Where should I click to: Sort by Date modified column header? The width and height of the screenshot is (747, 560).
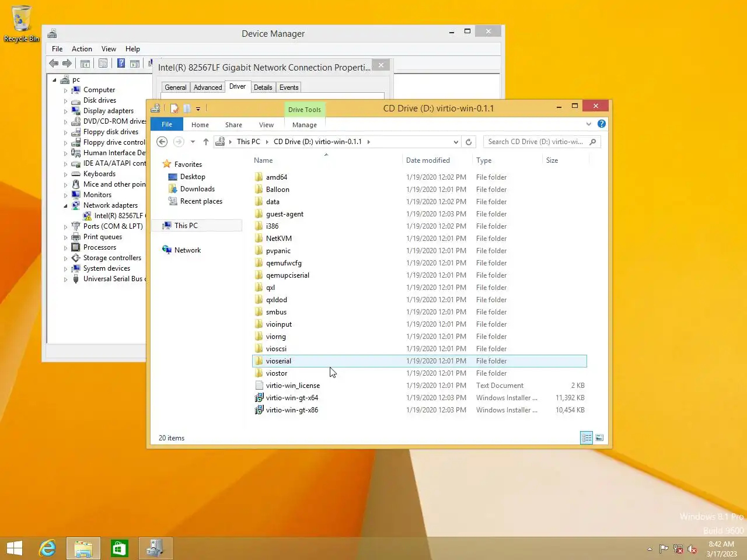428,160
